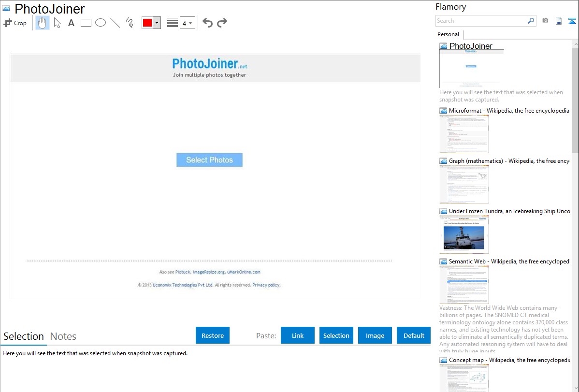Image resolution: width=579 pixels, height=392 pixels.
Task: Click the line thickness icon
Action: coord(173,23)
